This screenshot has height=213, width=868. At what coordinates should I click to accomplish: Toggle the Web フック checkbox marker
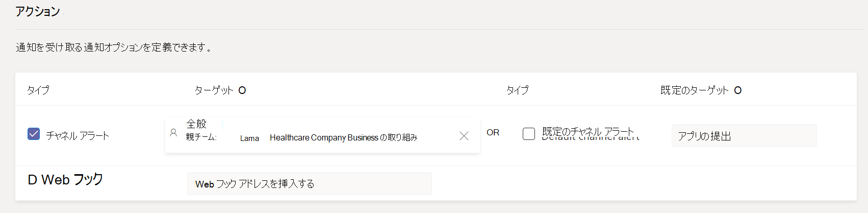32,180
